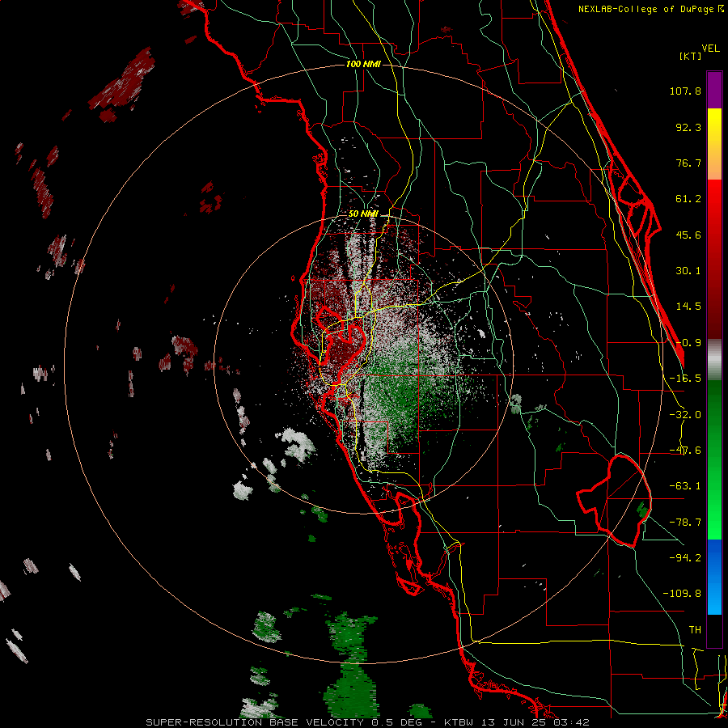Click the yellow-orange segment of color bar

tap(714, 144)
